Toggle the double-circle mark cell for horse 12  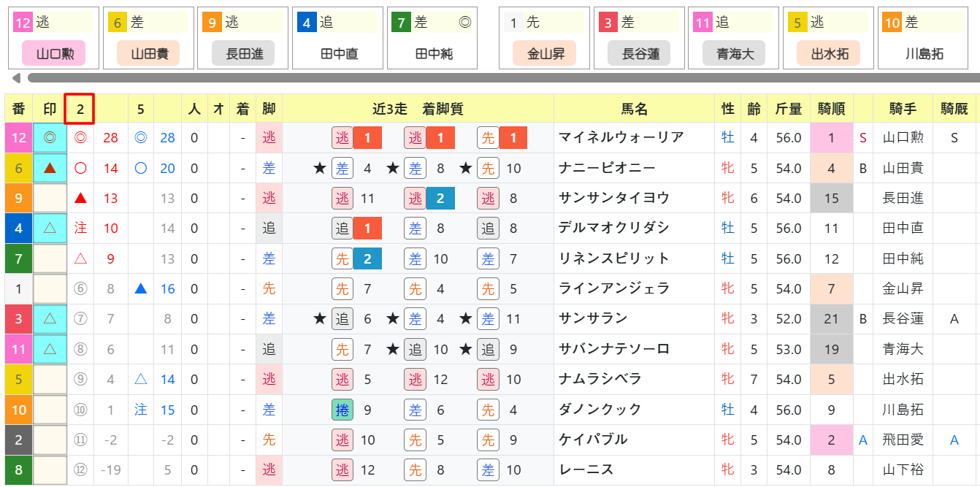point(50,138)
